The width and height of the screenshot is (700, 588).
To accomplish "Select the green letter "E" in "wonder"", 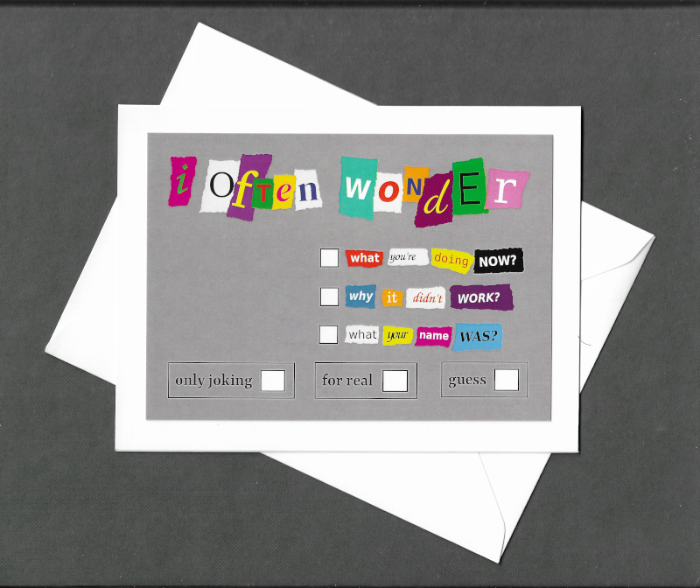I will click(x=471, y=185).
